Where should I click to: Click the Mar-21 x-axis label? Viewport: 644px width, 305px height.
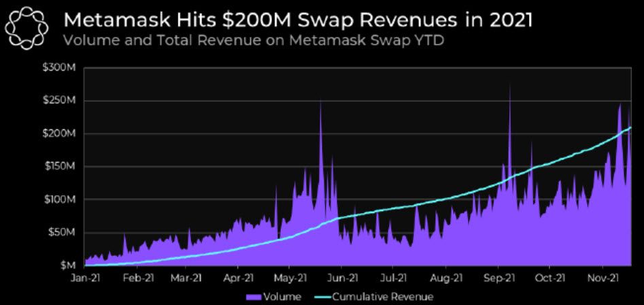188,278
